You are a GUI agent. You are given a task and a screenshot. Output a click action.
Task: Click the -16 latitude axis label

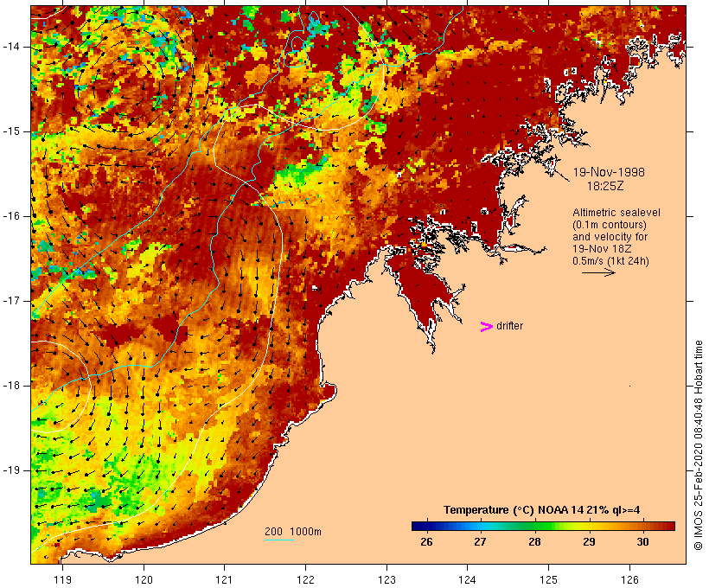11,216
